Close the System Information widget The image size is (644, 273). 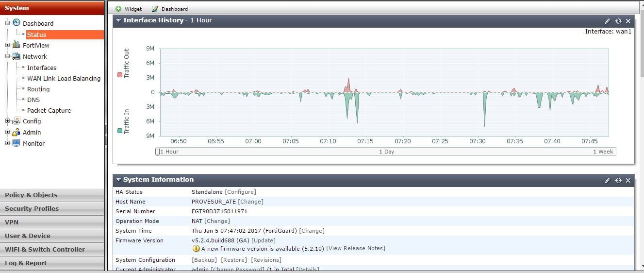(x=628, y=180)
